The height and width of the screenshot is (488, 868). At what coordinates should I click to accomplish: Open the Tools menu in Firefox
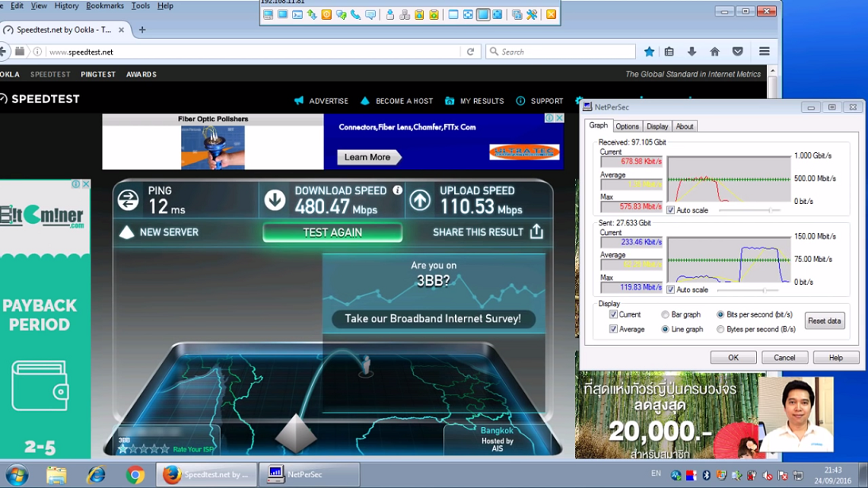point(140,6)
